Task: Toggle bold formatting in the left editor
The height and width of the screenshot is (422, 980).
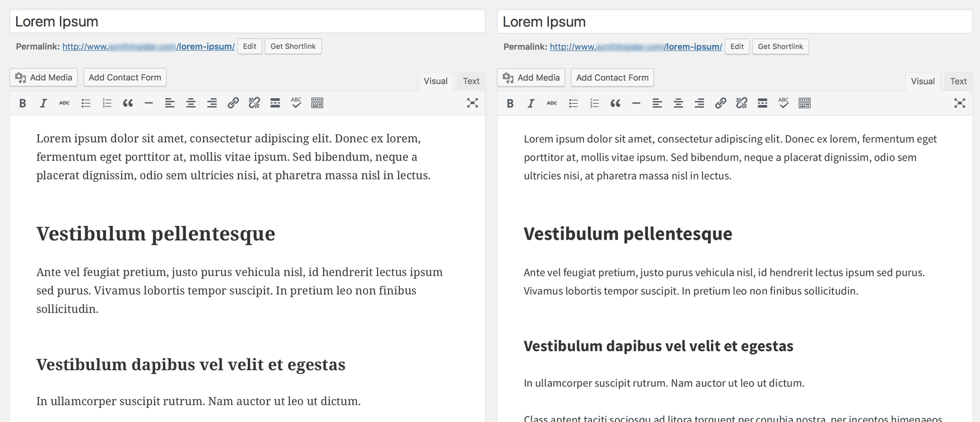Action: click(x=22, y=103)
